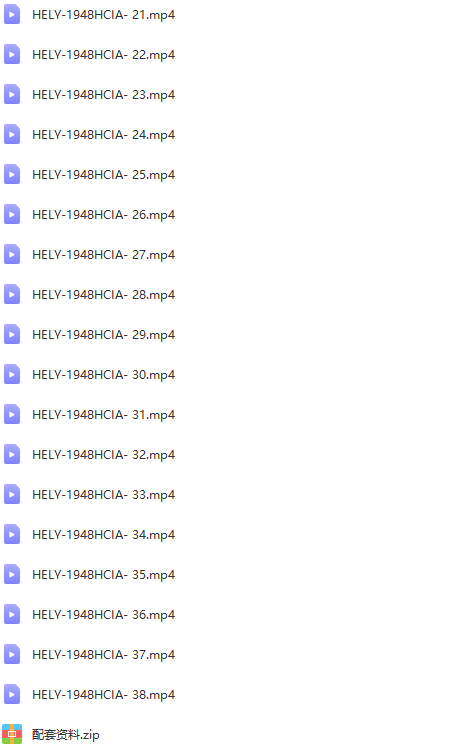Select the HELY-1948HCIA- 37.mp4 file name

(x=103, y=654)
